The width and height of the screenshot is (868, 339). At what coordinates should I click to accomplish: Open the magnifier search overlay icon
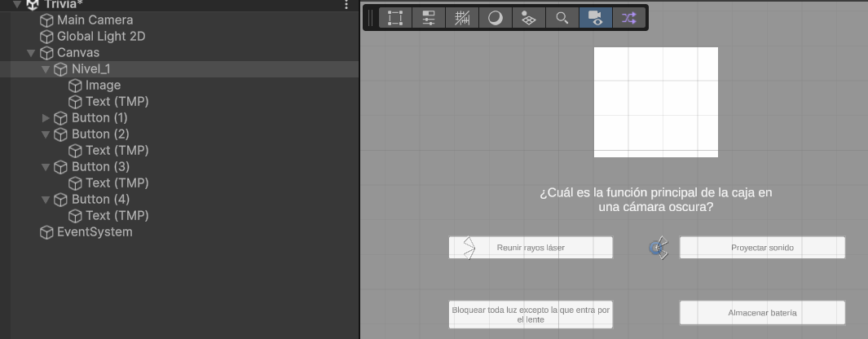[x=562, y=18]
